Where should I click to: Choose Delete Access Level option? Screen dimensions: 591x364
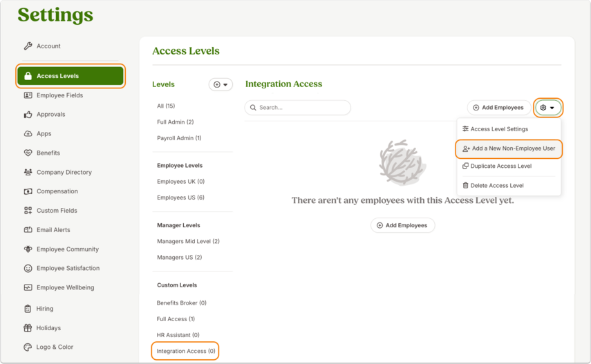tap(493, 185)
